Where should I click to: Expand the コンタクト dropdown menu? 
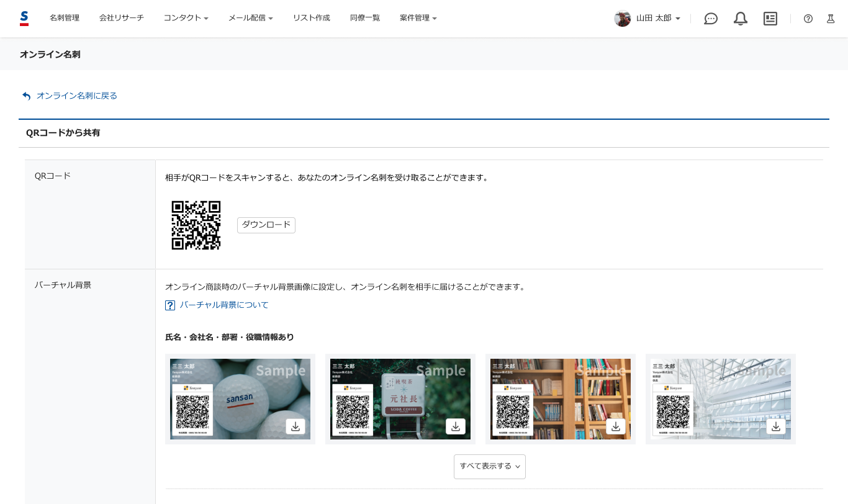click(186, 18)
